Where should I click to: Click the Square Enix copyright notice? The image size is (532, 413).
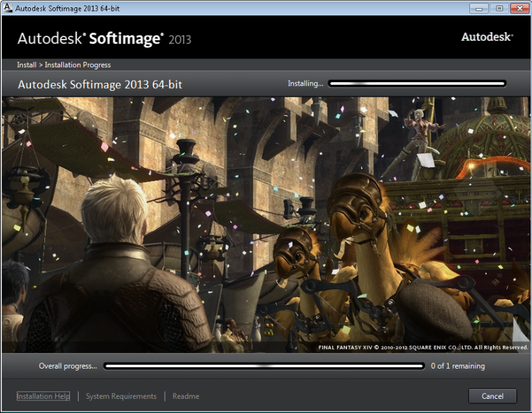pos(422,348)
